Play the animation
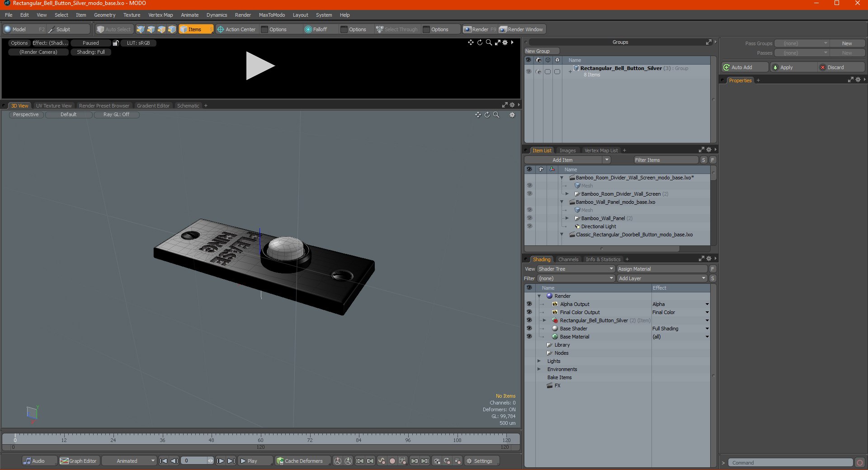The image size is (868, 470). click(x=255, y=461)
